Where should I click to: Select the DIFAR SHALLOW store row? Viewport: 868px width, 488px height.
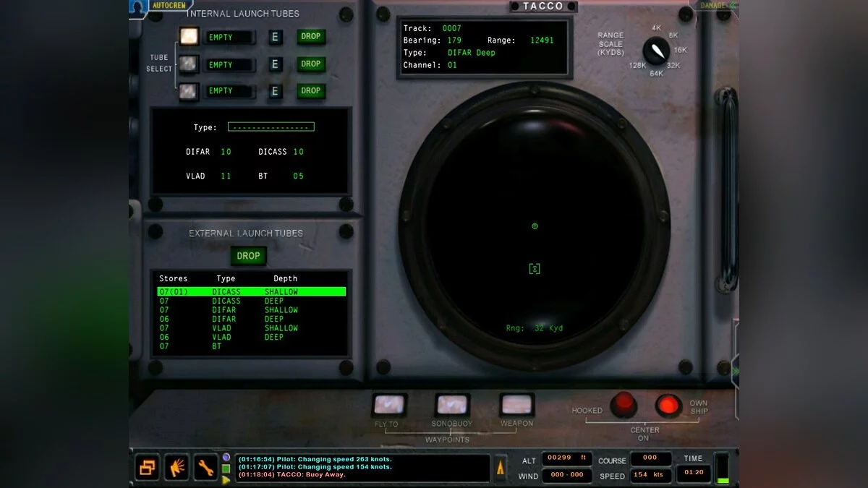(x=251, y=309)
